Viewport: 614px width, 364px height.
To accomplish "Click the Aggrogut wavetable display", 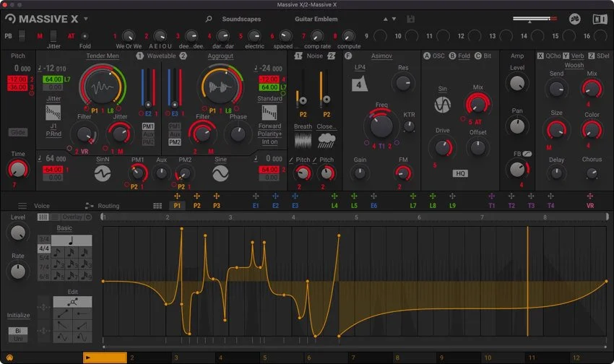I will click(220, 87).
